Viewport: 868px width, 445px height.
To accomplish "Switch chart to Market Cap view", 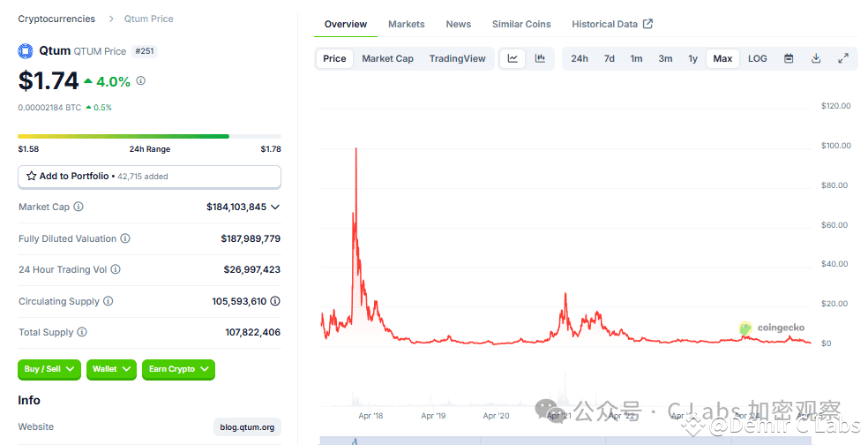I will [387, 59].
